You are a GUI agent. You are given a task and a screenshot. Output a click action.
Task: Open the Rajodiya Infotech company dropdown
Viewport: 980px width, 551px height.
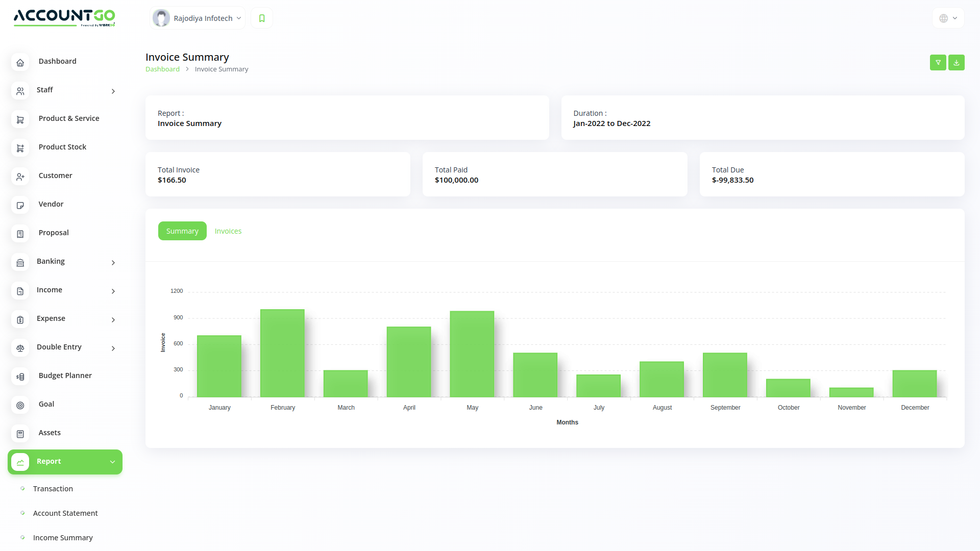click(x=197, y=17)
